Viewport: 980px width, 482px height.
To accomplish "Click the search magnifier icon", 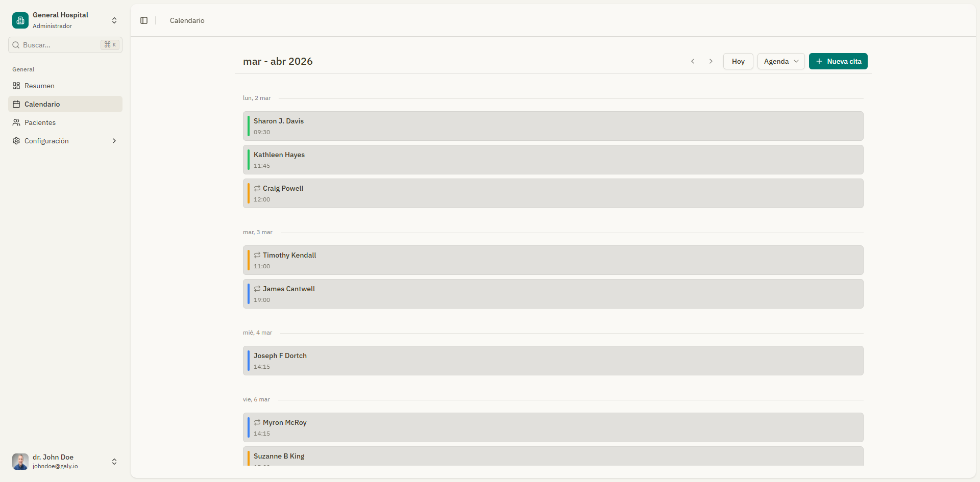I will [x=16, y=45].
